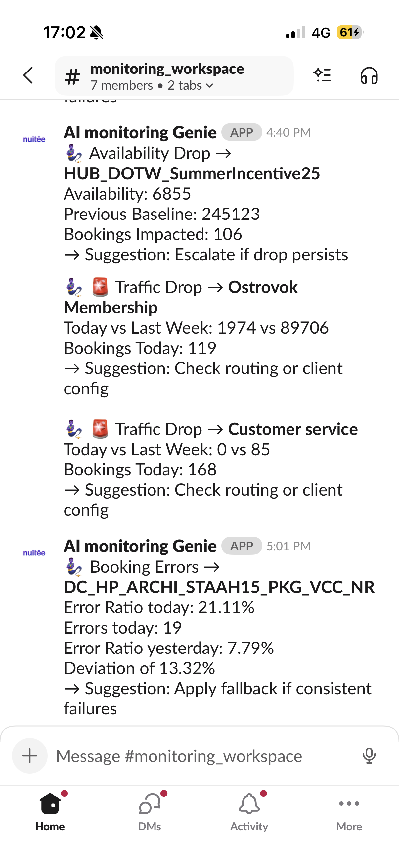
Task: Open the nuitee app avatar
Action: [34, 139]
